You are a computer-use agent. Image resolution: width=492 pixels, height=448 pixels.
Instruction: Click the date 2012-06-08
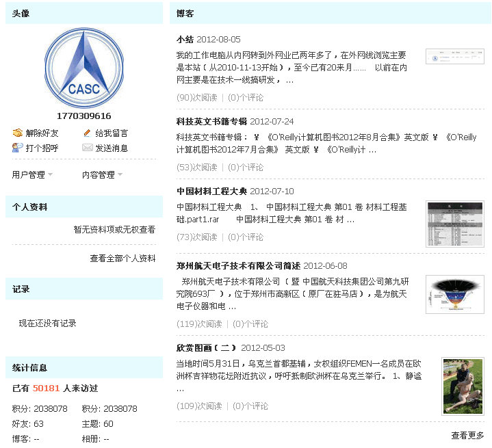(326, 266)
